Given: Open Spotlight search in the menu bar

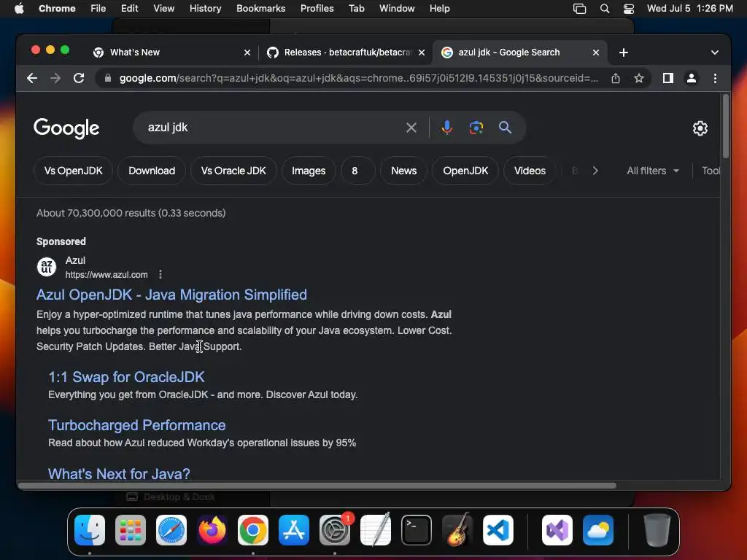Looking at the screenshot, I should [605, 9].
